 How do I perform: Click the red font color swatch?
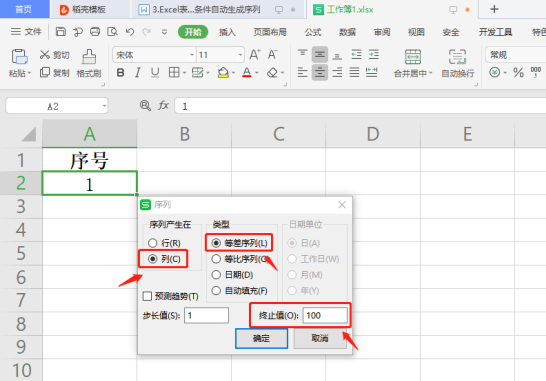point(247,72)
